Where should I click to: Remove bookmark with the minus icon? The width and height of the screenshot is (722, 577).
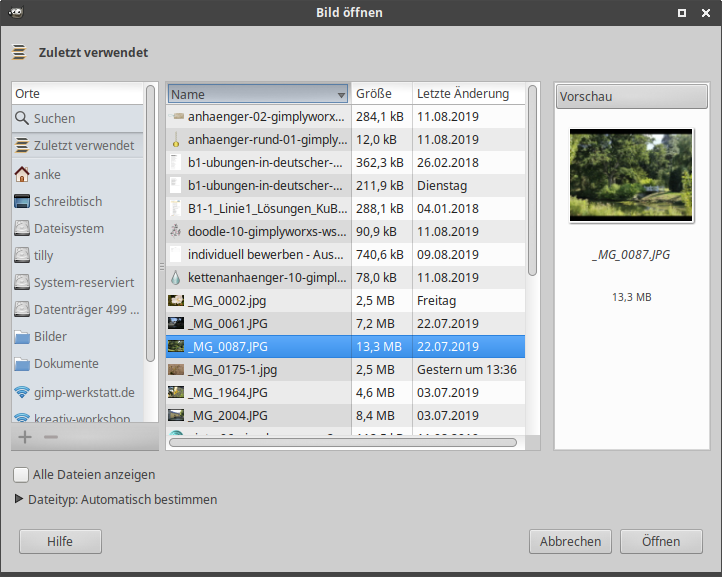coord(51,437)
